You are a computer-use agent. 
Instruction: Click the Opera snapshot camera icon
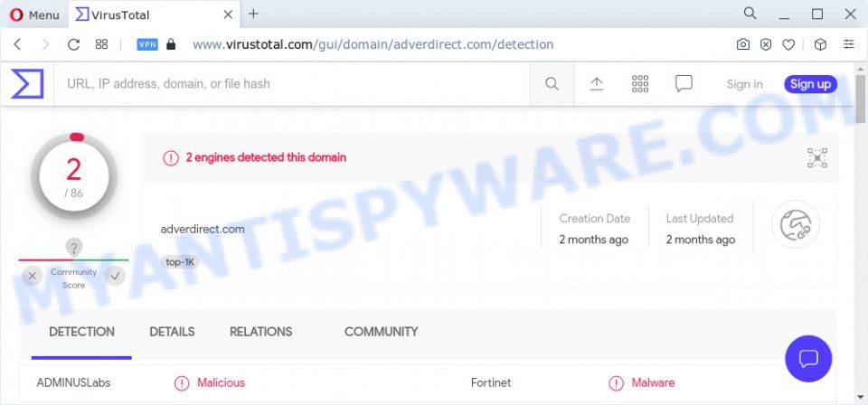click(743, 45)
